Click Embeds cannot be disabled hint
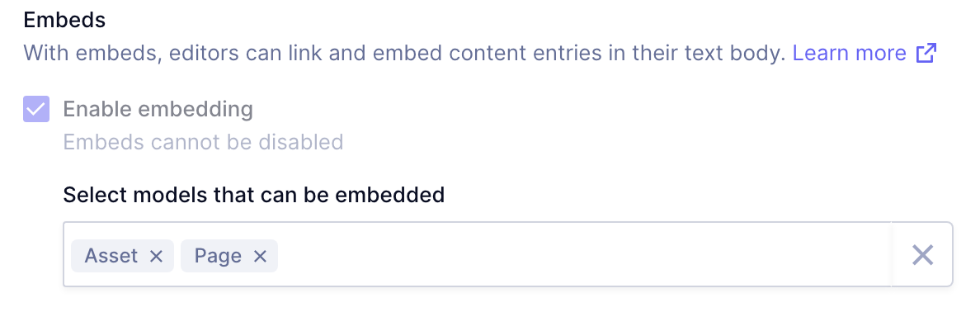Screen dimensions: 980x312 (x=203, y=142)
